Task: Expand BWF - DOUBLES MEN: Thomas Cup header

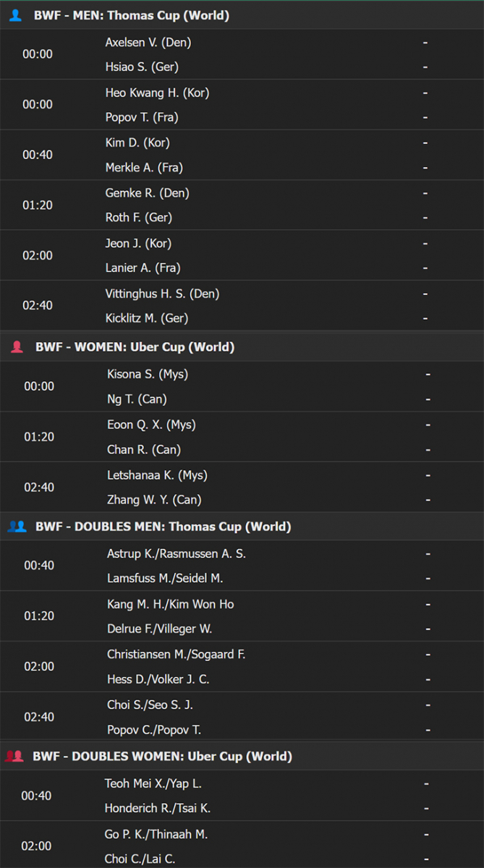Action: 242,527
